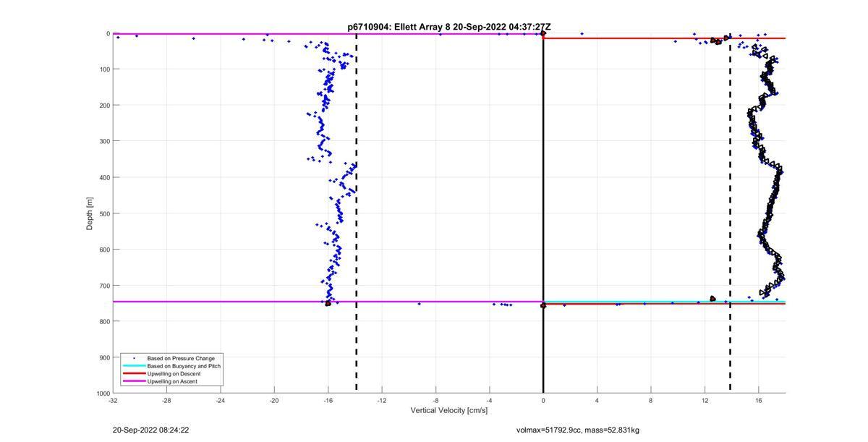The height and width of the screenshot is (442, 868).
Task: Click the dashed vertical line at +14 cm/s
Action: point(730,213)
